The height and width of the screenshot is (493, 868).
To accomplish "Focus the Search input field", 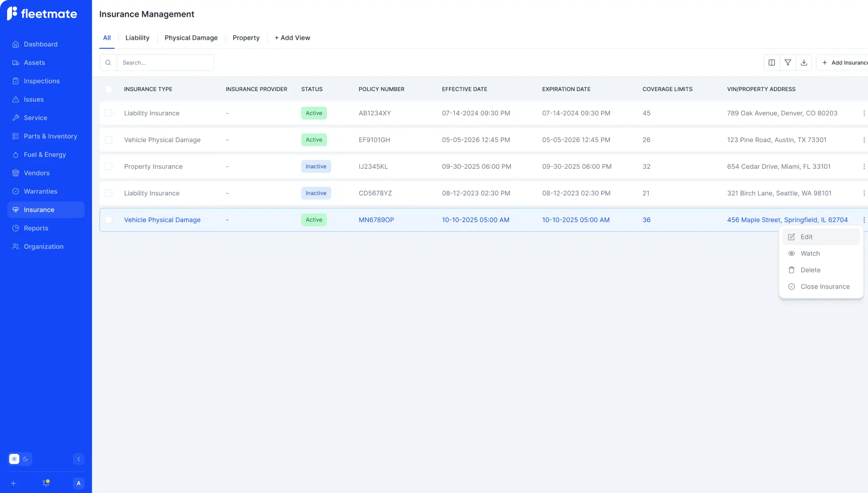I will tap(165, 63).
